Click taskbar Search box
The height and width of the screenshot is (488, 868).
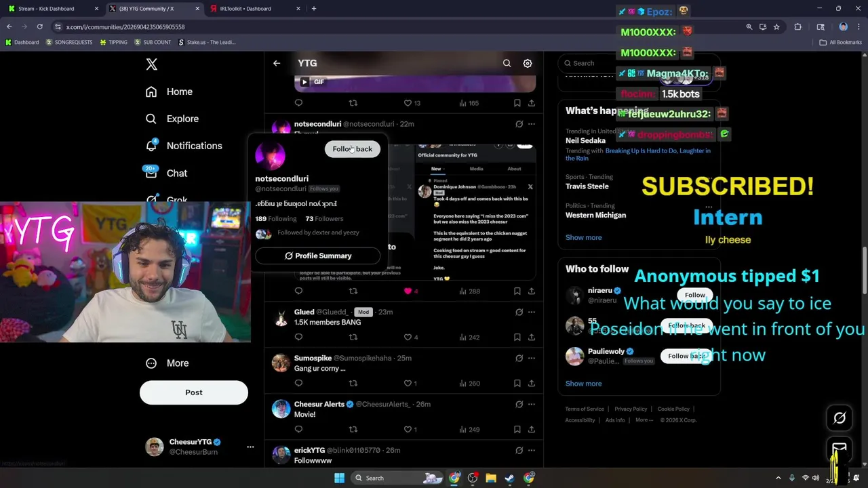pyautogui.click(x=398, y=478)
